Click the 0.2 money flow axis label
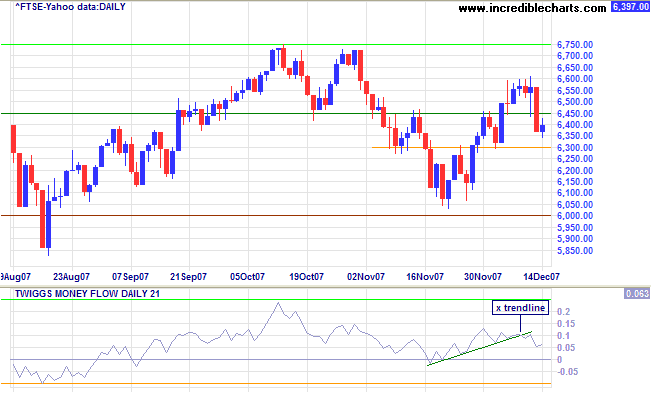Image resolution: width=651 pixels, height=395 pixels. (564, 312)
